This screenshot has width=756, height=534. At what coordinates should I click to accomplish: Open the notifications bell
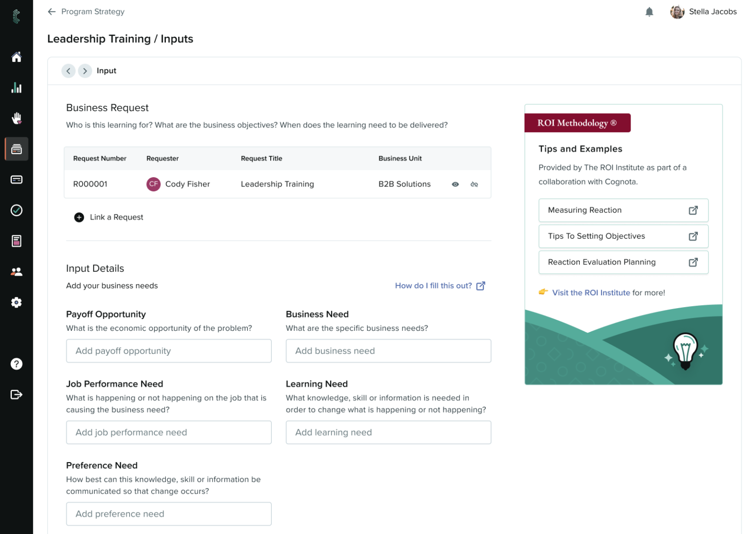click(x=649, y=12)
